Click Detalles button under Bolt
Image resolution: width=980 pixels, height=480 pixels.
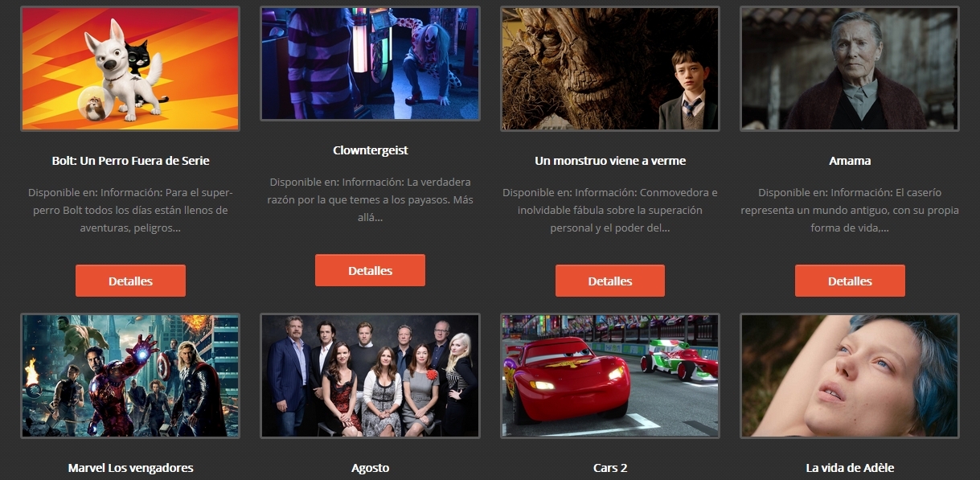pos(130,281)
